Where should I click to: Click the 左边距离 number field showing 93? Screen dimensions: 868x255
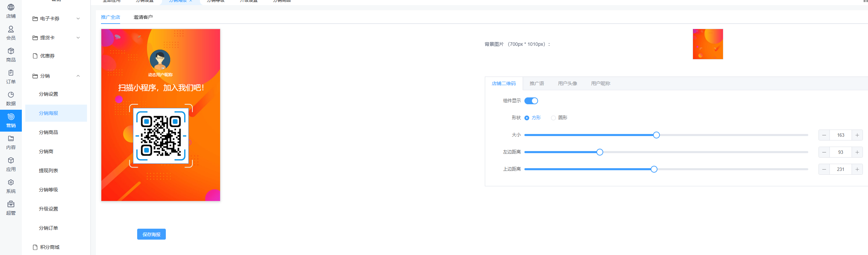[841, 152]
